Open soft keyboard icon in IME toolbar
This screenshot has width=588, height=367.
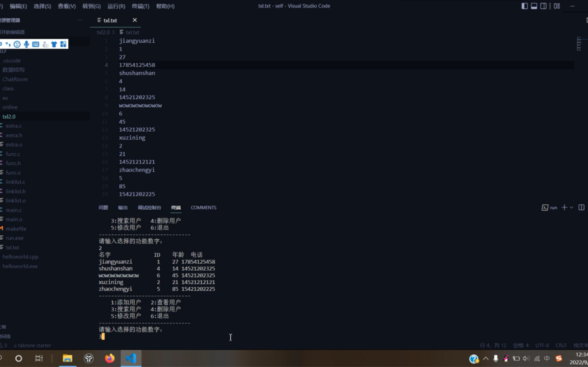pyautogui.click(x=35, y=44)
